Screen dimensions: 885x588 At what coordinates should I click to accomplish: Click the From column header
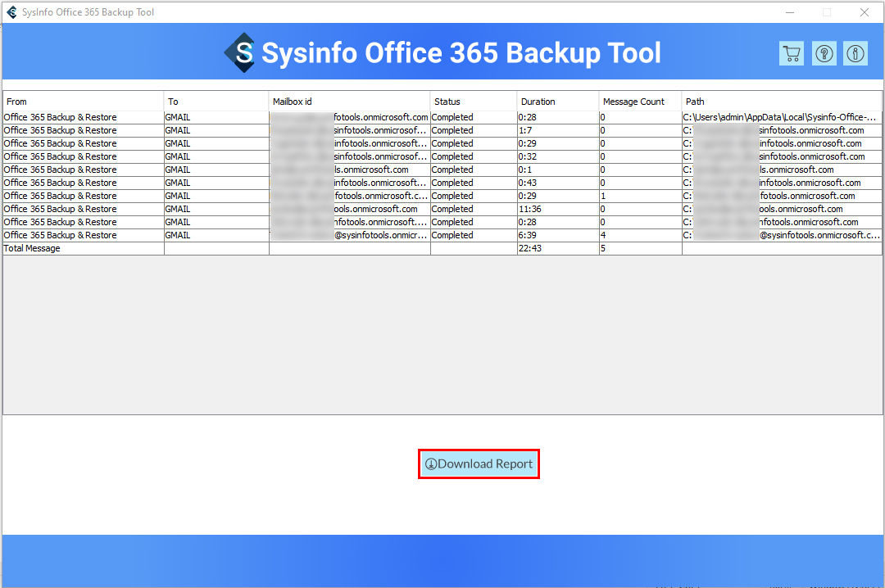(82, 102)
